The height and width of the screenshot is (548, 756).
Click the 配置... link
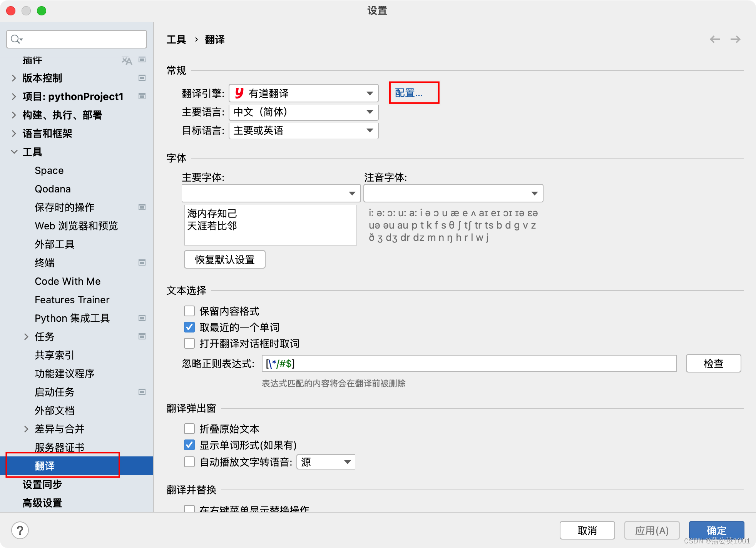pyautogui.click(x=409, y=93)
